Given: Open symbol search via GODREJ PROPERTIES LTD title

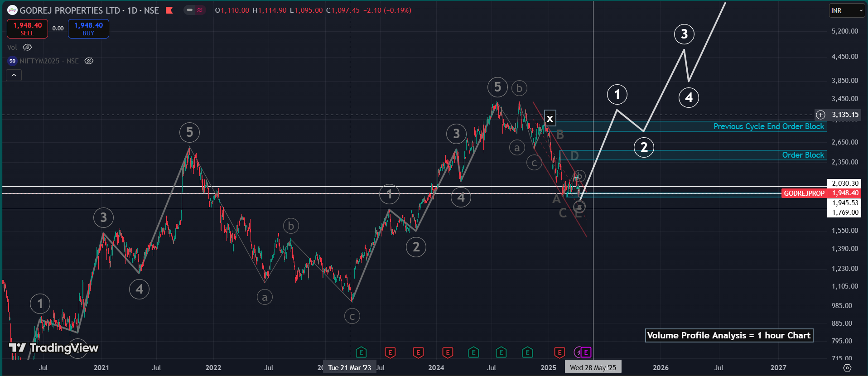Looking at the screenshot, I should (x=69, y=10).
